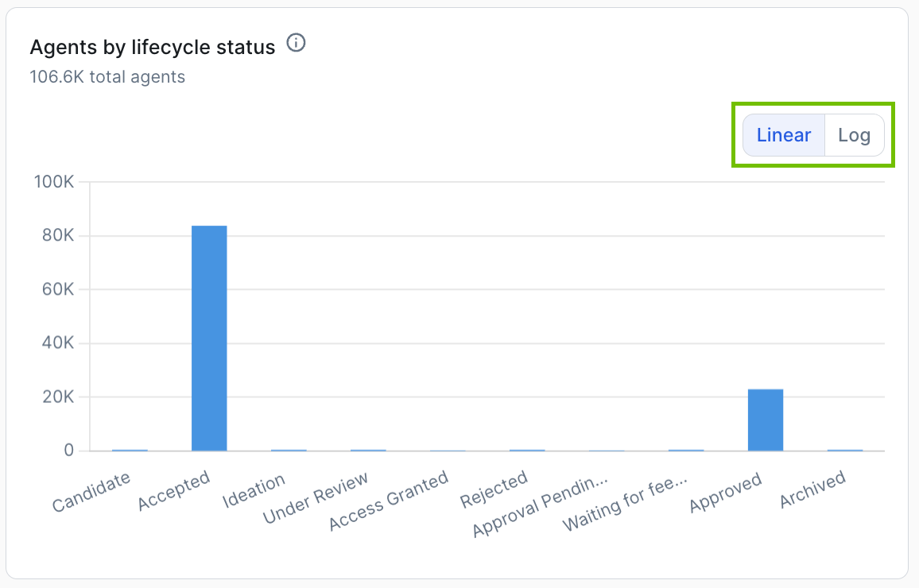
Task: Click the small Candidate bar
Action: [x=130, y=451]
